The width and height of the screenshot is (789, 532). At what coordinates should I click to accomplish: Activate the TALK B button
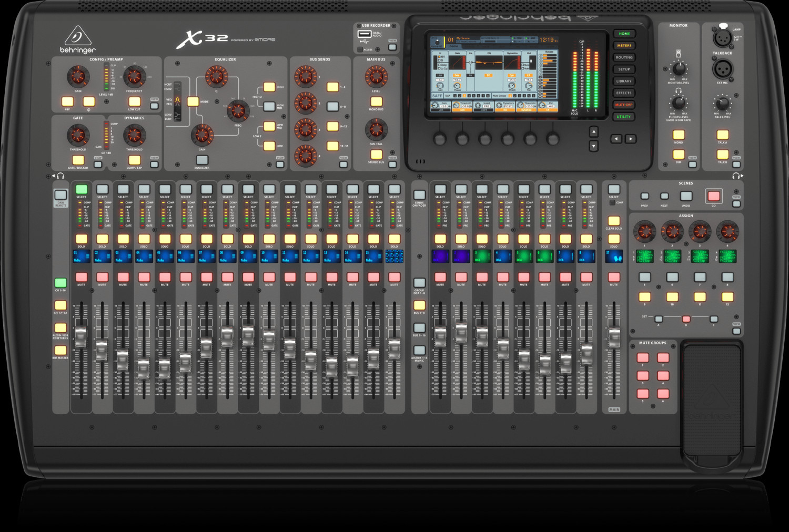click(723, 155)
